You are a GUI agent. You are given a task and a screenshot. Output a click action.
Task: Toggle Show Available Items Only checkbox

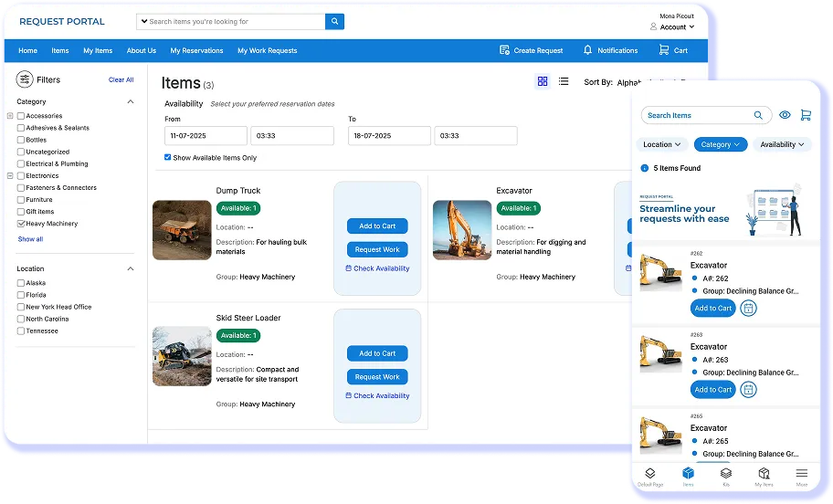(x=167, y=157)
